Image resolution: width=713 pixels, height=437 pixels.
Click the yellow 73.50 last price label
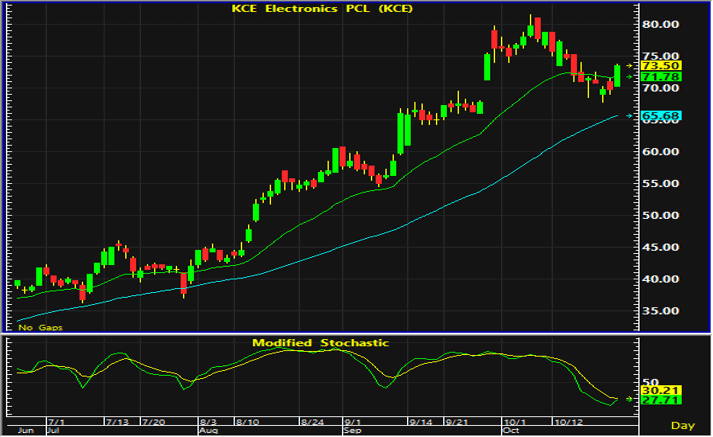coord(661,65)
